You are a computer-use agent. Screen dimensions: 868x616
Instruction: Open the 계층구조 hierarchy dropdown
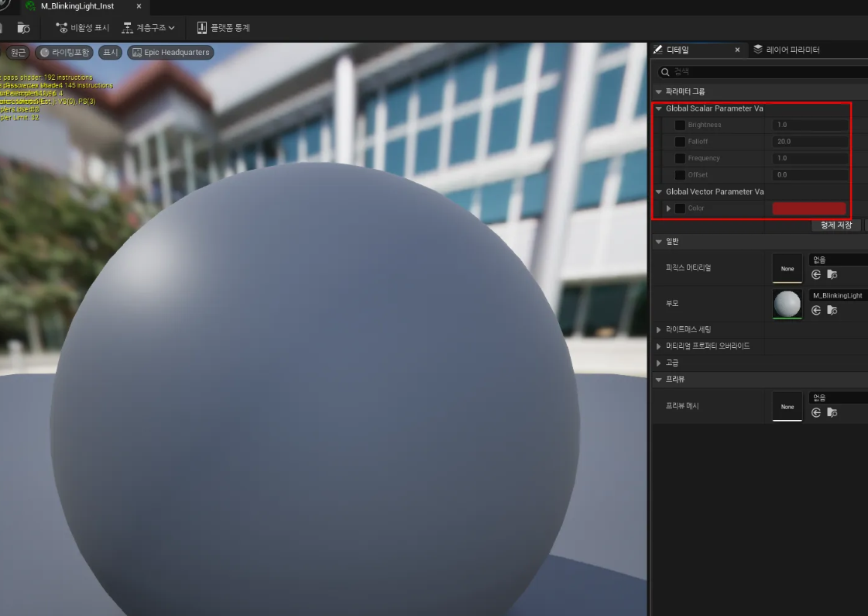point(149,28)
